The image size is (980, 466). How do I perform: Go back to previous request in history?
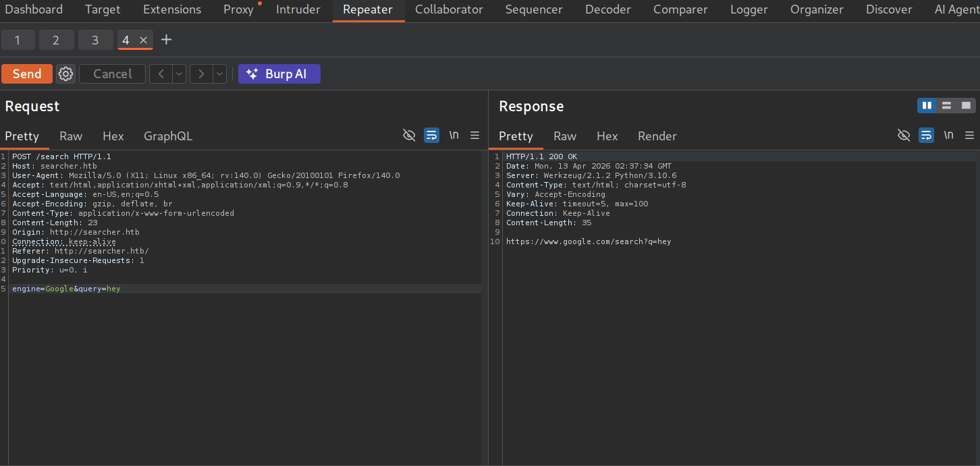pyautogui.click(x=161, y=74)
